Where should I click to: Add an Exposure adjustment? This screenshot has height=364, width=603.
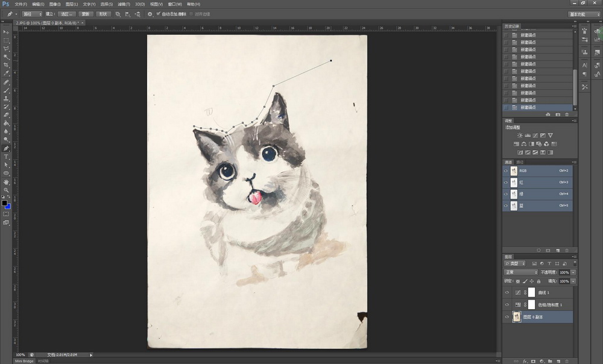tap(543, 136)
